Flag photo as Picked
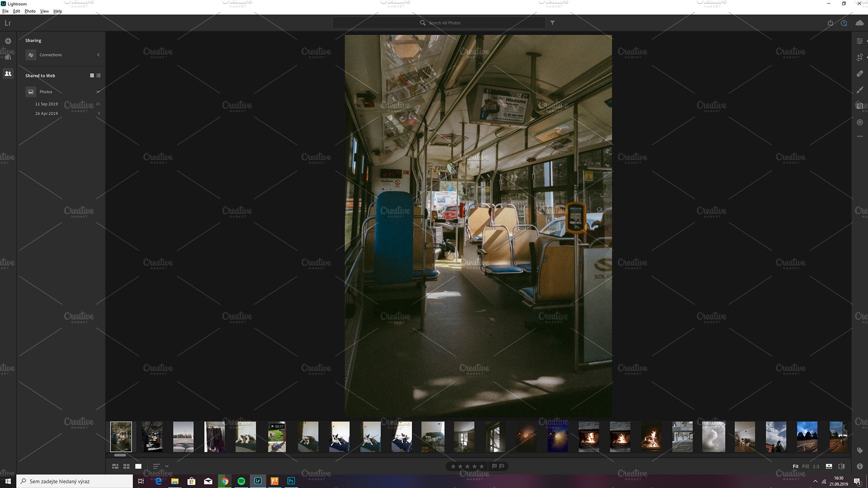This screenshot has width=868, height=488. click(494, 466)
